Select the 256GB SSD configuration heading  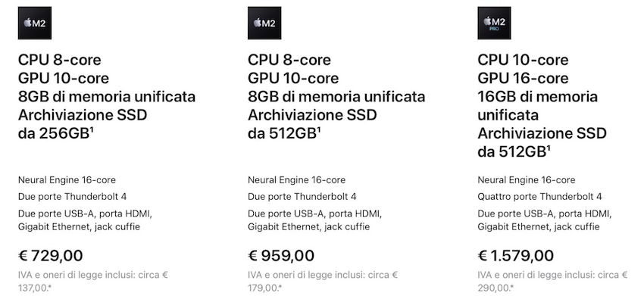107,96
